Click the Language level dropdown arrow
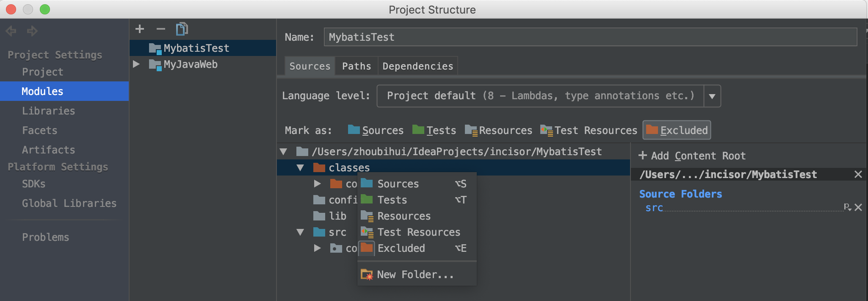 (712, 96)
